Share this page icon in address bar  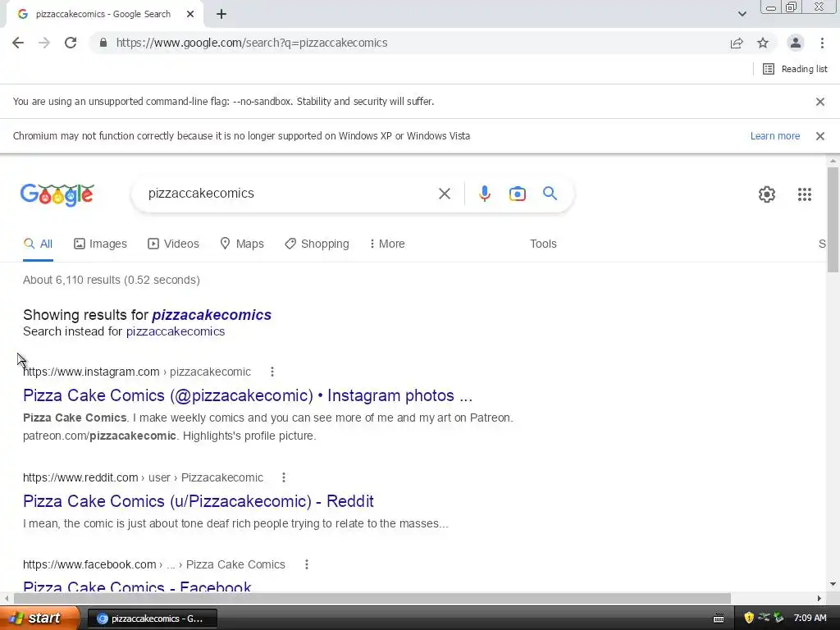737,43
